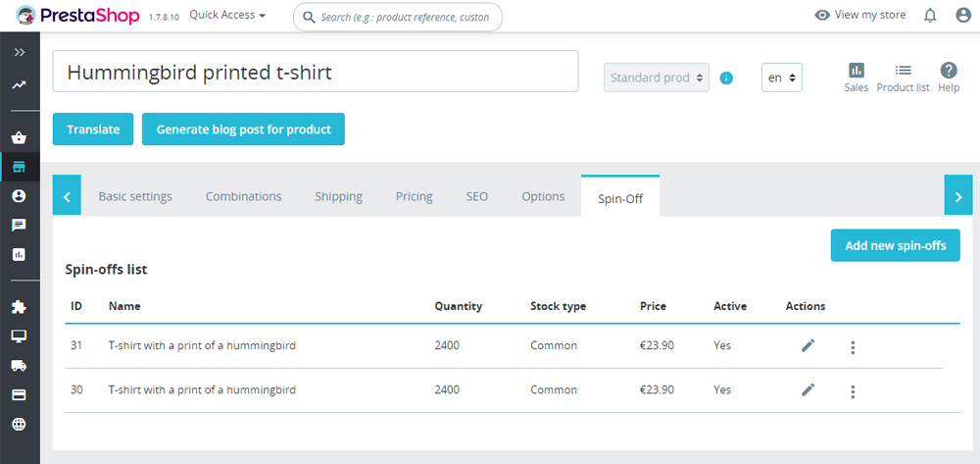
Task: Switch to the Combinations tab
Action: (x=244, y=196)
